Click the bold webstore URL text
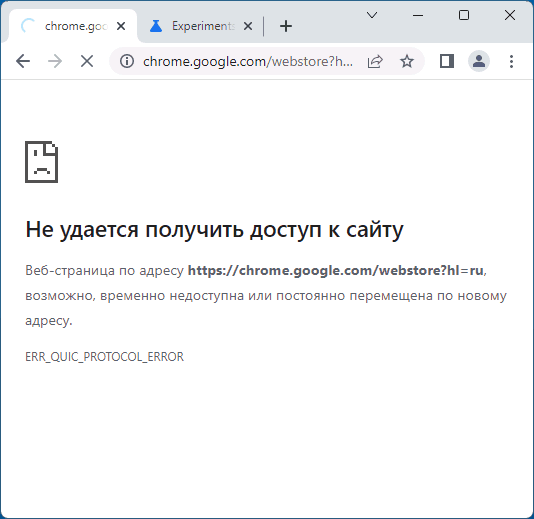The width and height of the screenshot is (534, 519). point(335,270)
